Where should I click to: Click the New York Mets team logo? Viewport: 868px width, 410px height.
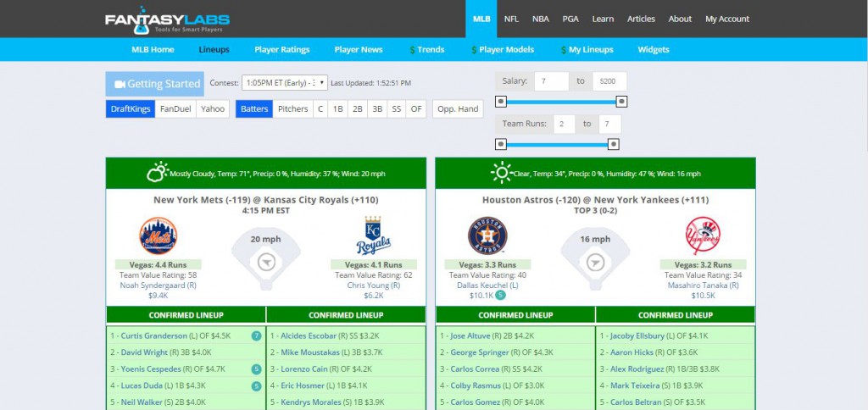click(159, 235)
